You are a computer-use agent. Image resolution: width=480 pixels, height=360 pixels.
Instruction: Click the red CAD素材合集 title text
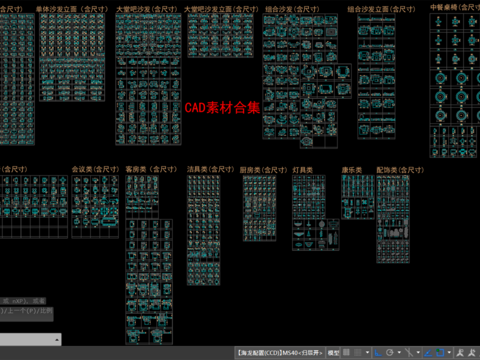(x=222, y=108)
